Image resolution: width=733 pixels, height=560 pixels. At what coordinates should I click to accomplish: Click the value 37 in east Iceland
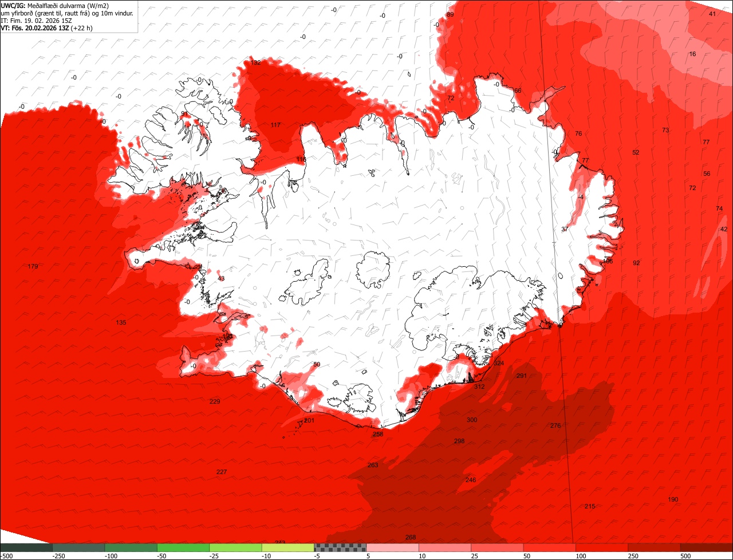pos(565,229)
